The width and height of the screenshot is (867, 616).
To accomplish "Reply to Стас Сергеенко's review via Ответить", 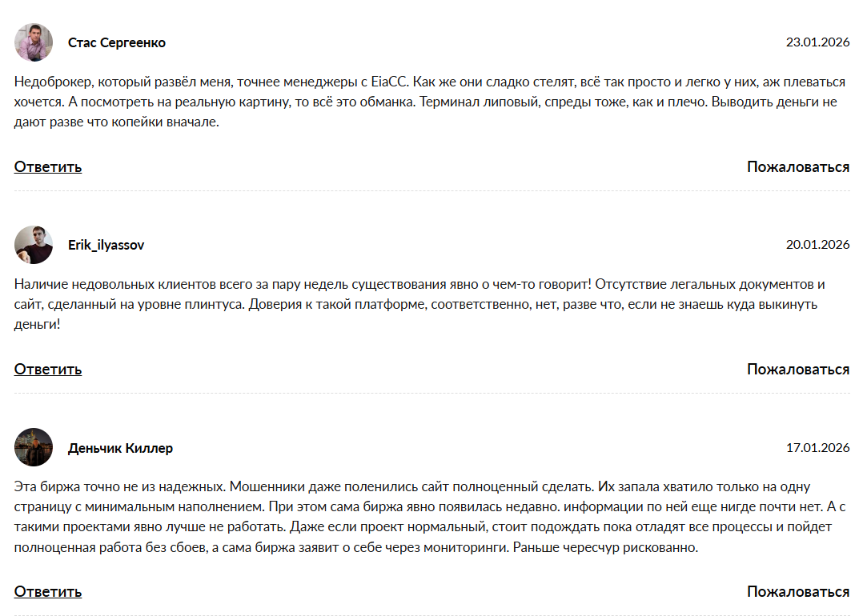I will click(48, 166).
